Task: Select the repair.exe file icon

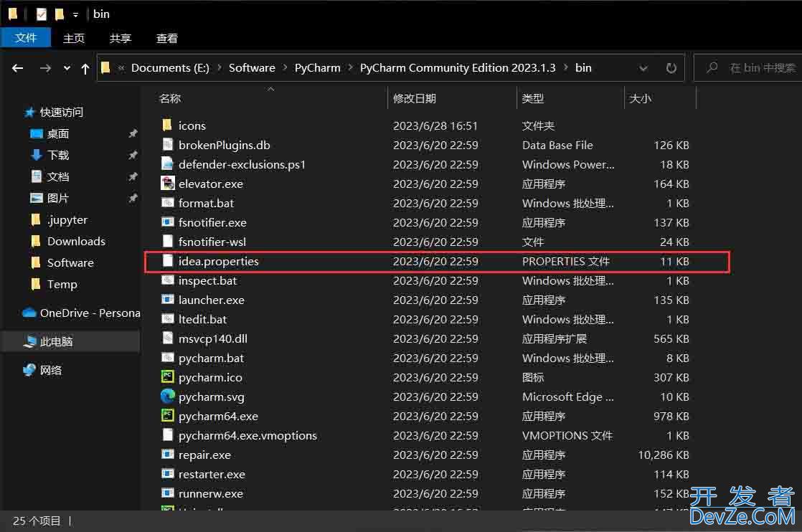Action: pos(167,455)
